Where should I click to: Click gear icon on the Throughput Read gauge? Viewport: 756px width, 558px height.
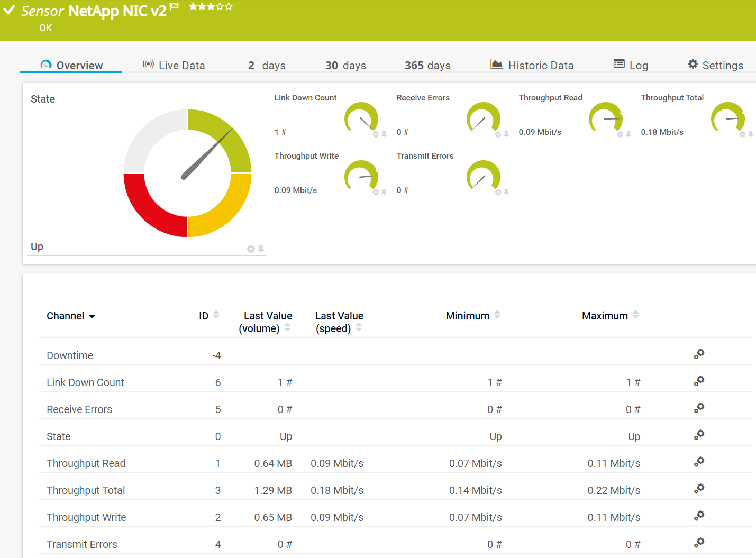[x=620, y=135]
